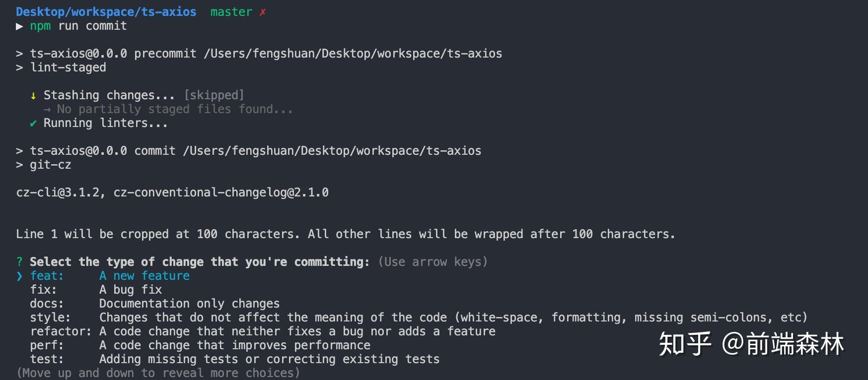This screenshot has width=868, height=380.
Task: Click the 'Move up and down' hint text
Action: click(158, 373)
